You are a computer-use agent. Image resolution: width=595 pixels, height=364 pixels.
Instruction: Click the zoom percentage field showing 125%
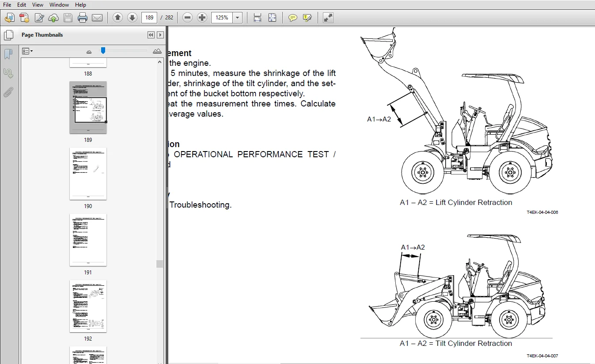point(222,18)
